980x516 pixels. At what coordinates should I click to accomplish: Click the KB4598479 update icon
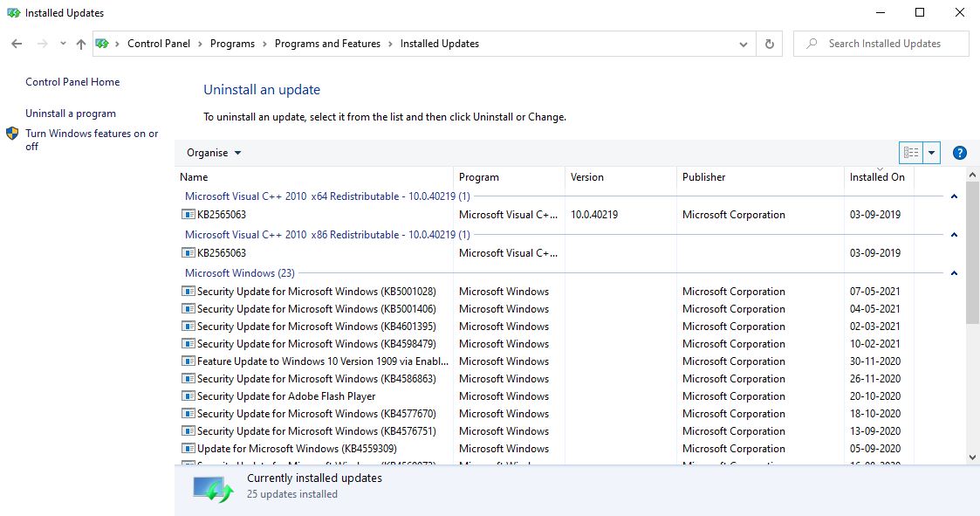188,344
